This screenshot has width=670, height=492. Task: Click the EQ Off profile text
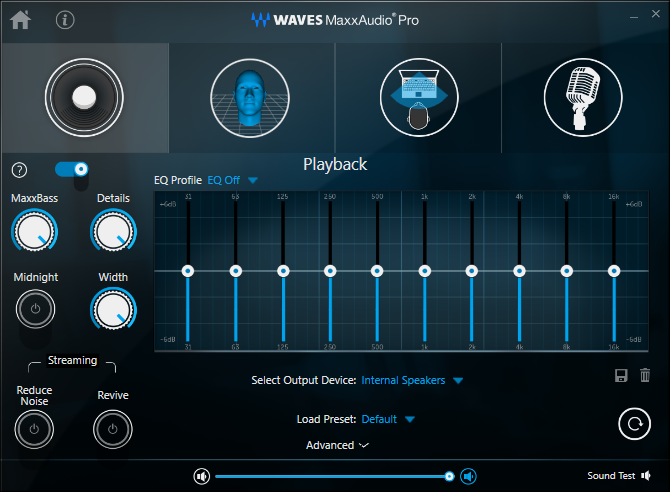[223, 180]
